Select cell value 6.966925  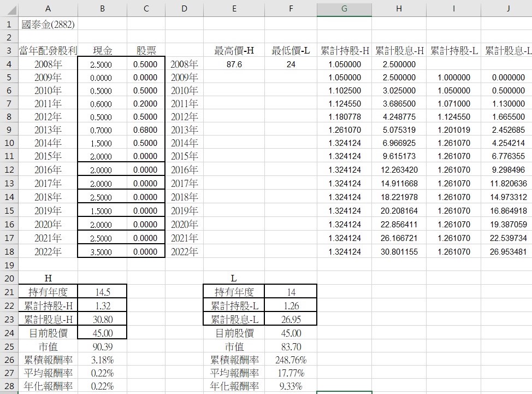click(399, 143)
